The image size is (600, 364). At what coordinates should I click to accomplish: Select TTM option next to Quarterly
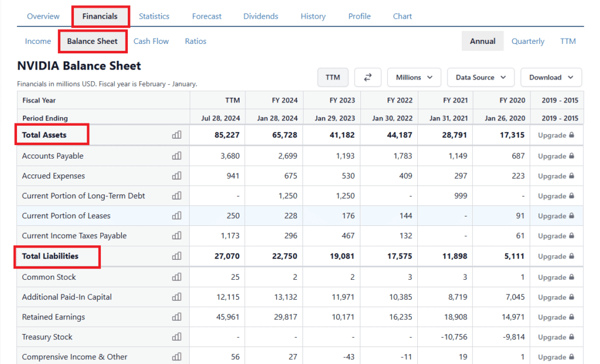click(x=568, y=41)
